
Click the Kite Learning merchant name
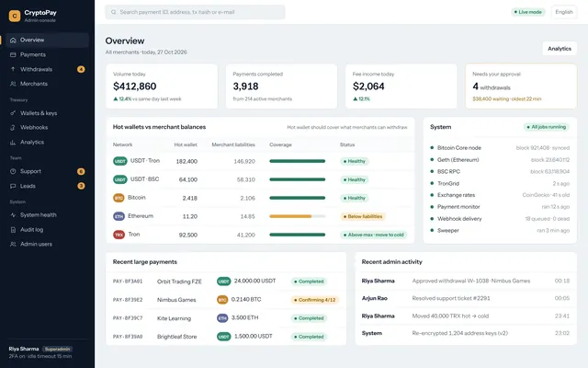click(174, 318)
